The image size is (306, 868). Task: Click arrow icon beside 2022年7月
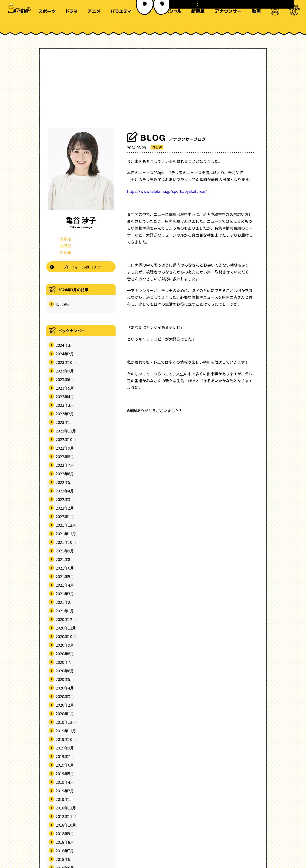(51, 465)
